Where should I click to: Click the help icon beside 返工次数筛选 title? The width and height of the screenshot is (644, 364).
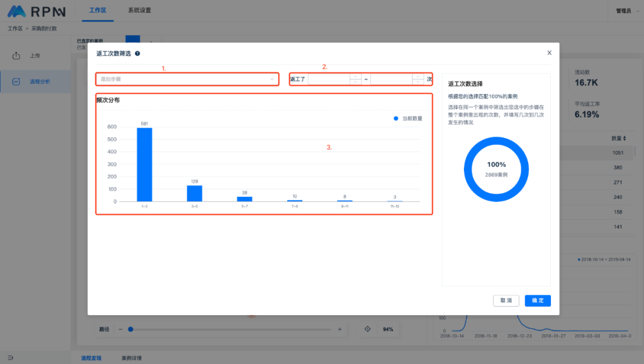(x=138, y=54)
